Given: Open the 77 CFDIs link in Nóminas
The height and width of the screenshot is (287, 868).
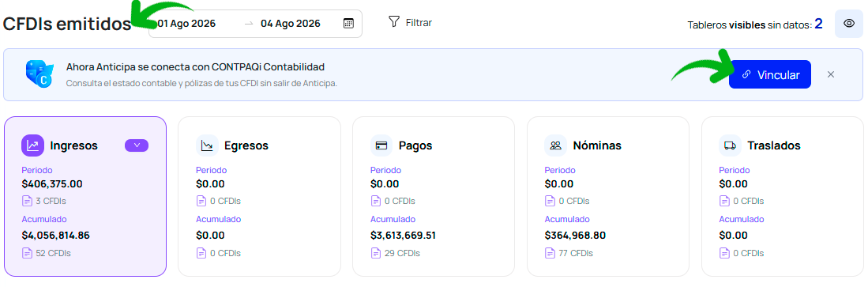Looking at the screenshot, I should [x=569, y=253].
